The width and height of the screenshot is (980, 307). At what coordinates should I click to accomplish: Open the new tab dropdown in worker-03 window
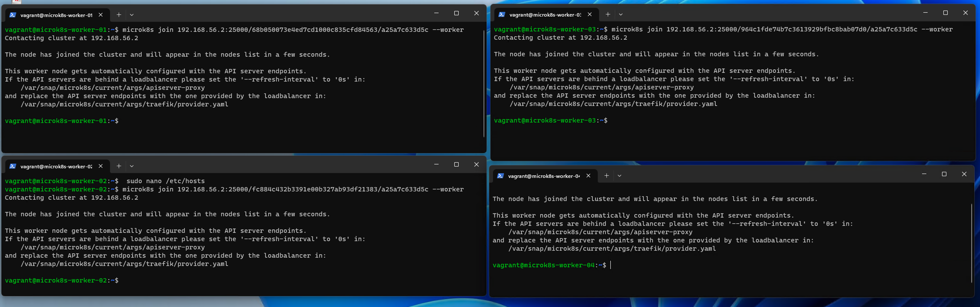click(621, 14)
